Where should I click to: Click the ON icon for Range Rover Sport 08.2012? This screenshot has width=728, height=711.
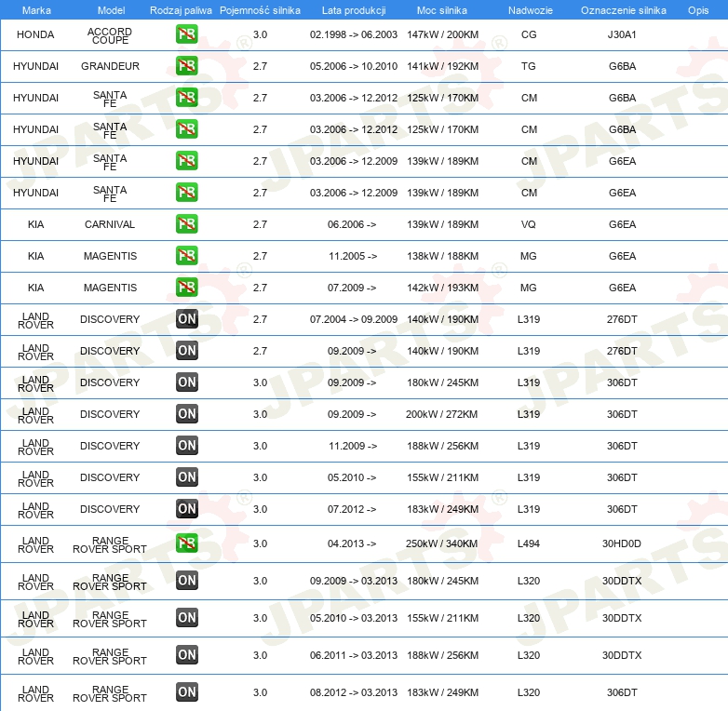186,692
